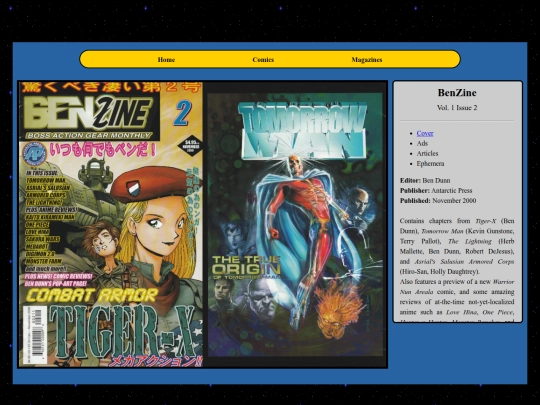
Task: Click the 'Publisher: Antarctic Press' line
Action: point(436,190)
